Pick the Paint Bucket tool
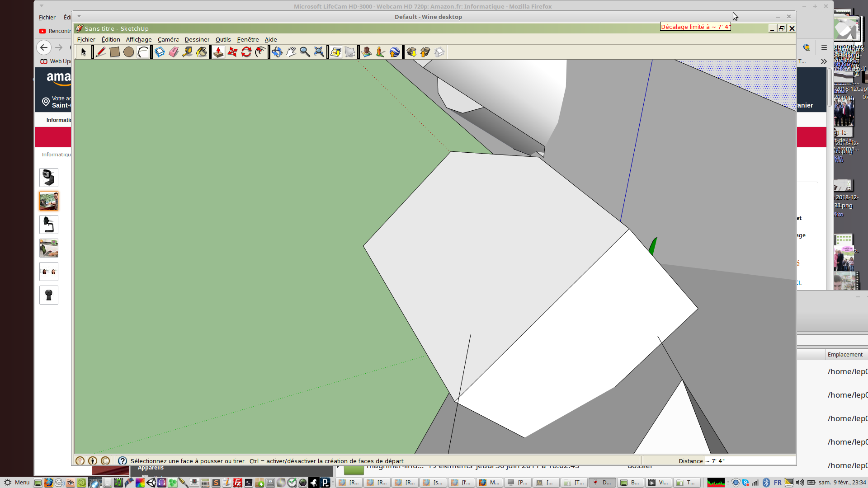868x488 pixels. 202,52
